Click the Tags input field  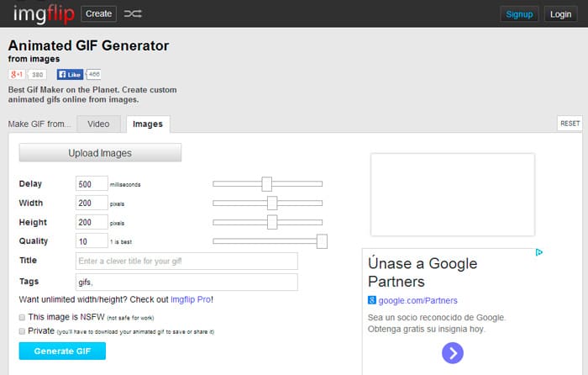(x=186, y=282)
